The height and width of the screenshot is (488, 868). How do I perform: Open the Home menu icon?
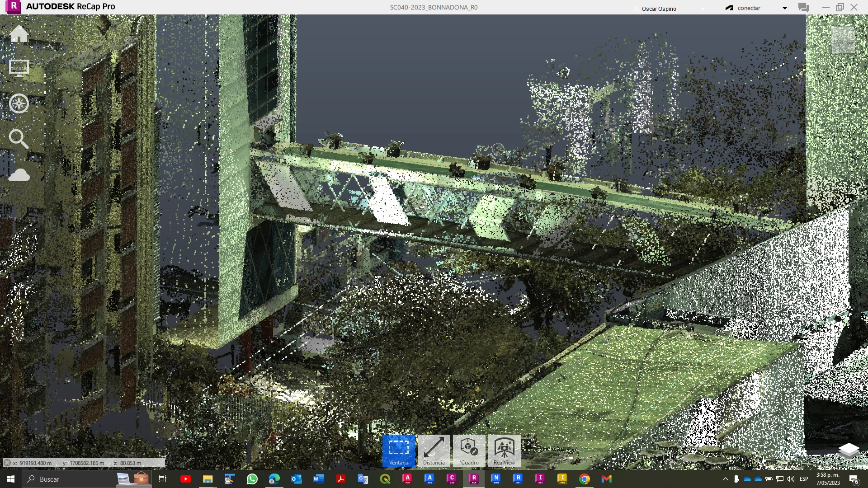19,33
